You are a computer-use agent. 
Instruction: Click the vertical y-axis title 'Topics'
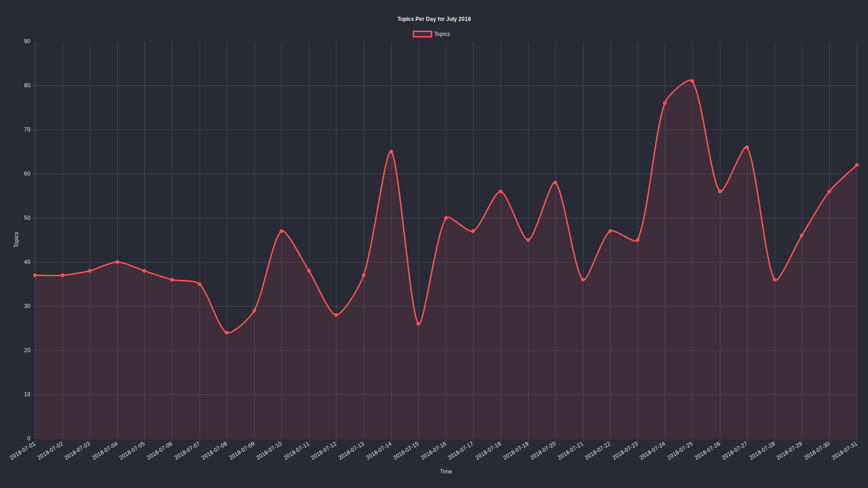click(x=16, y=239)
